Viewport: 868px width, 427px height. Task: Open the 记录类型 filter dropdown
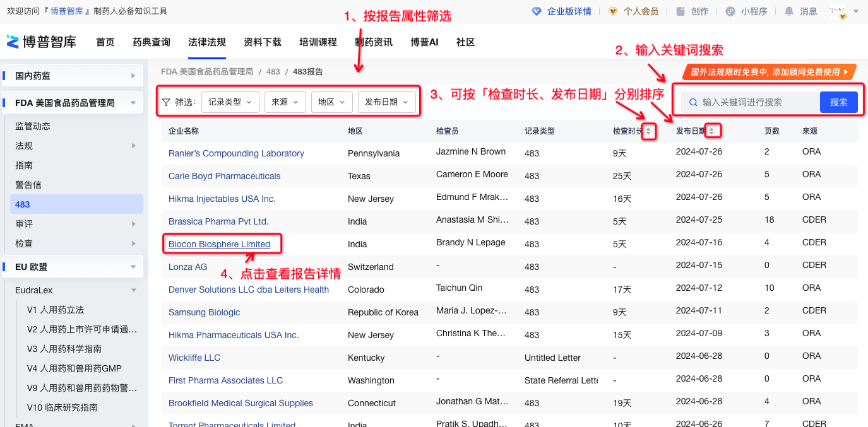click(x=230, y=102)
